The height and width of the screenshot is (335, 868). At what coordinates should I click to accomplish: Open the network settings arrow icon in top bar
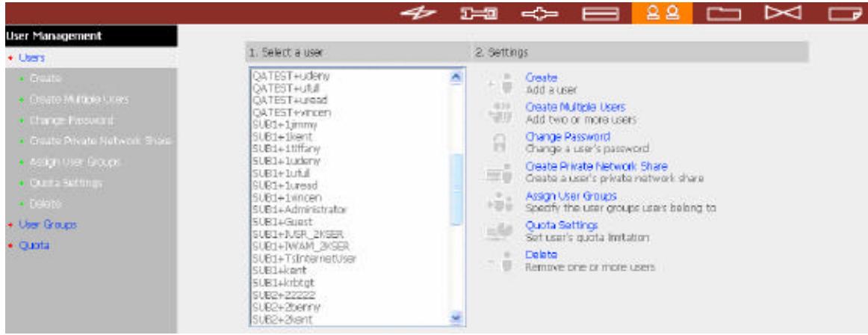pos(539,13)
